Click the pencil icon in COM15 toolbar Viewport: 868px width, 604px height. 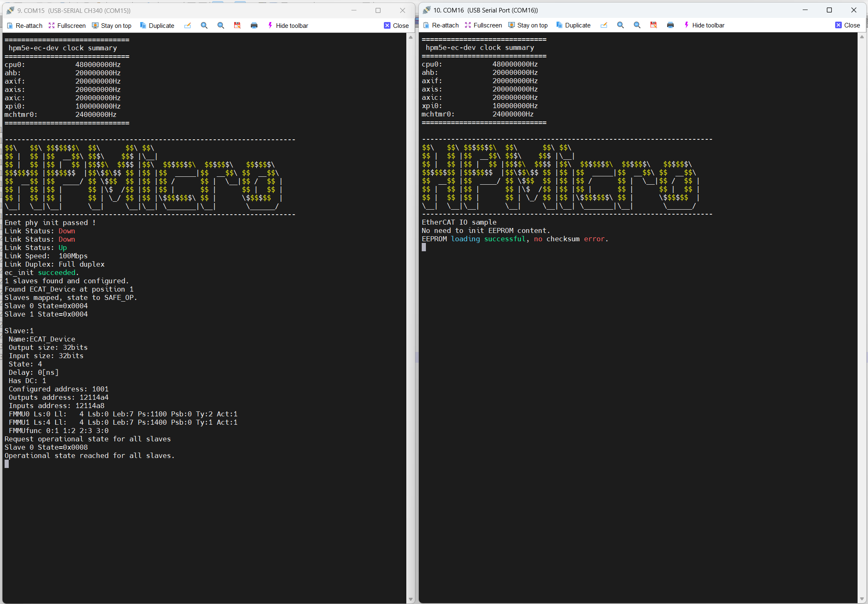point(188,25)
